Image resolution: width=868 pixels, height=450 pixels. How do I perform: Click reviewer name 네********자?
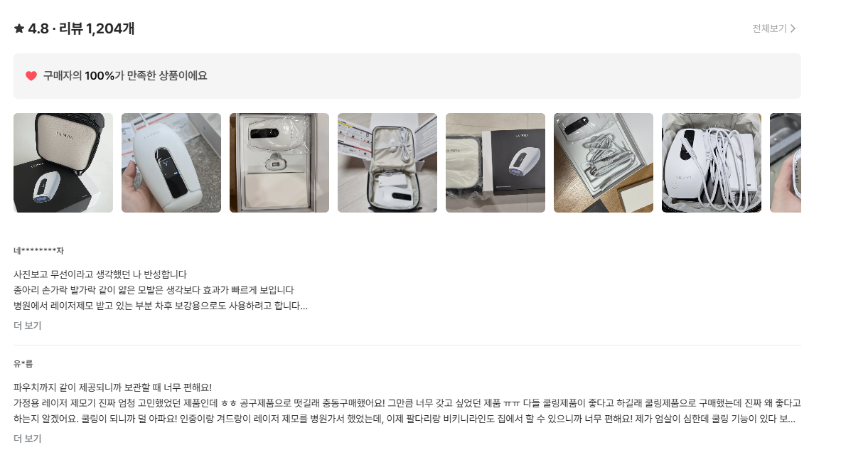pos(38,251)
